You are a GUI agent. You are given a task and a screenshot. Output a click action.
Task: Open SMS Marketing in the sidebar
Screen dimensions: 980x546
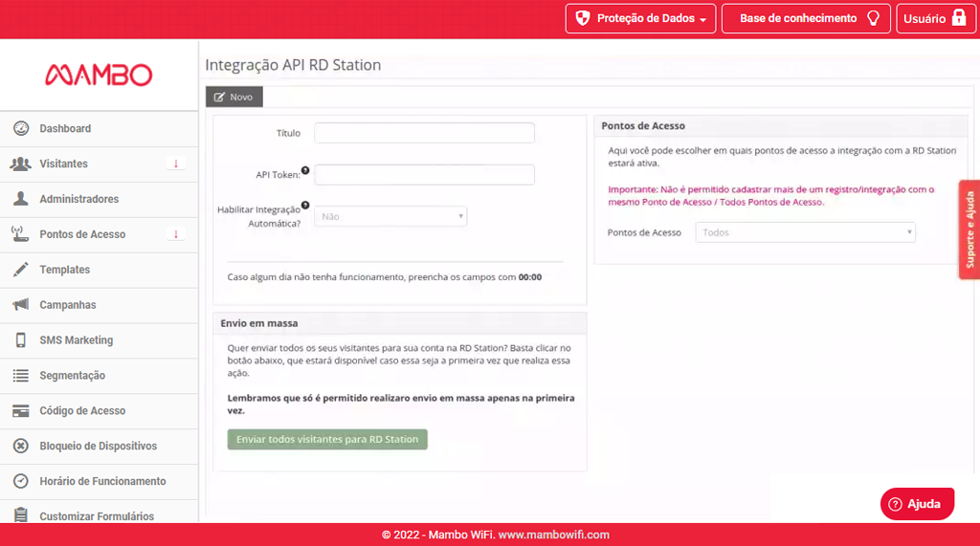(x=100, y=340)
